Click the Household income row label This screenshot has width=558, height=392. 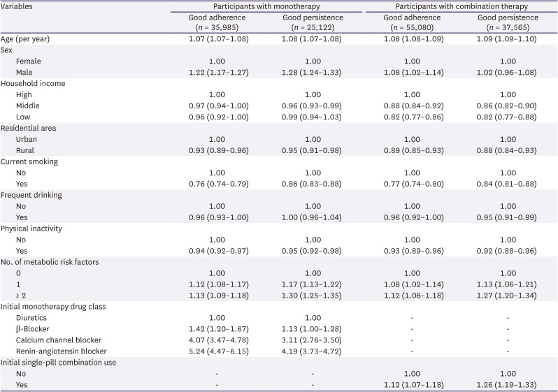(34, 83)
